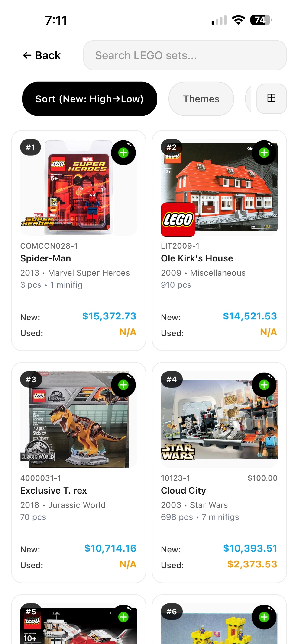Select the Cloud City title
The image size is (298, 644).
pyautogui.click(x=183, y=490)
